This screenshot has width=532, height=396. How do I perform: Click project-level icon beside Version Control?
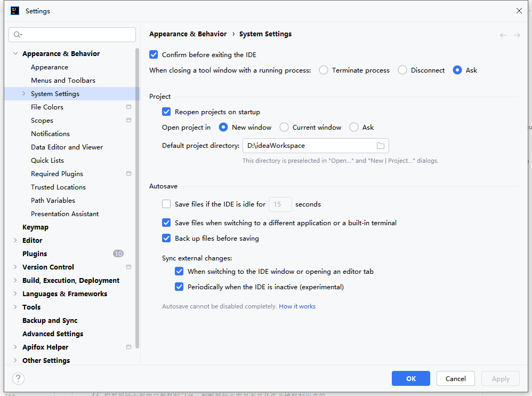coord(128,267)
